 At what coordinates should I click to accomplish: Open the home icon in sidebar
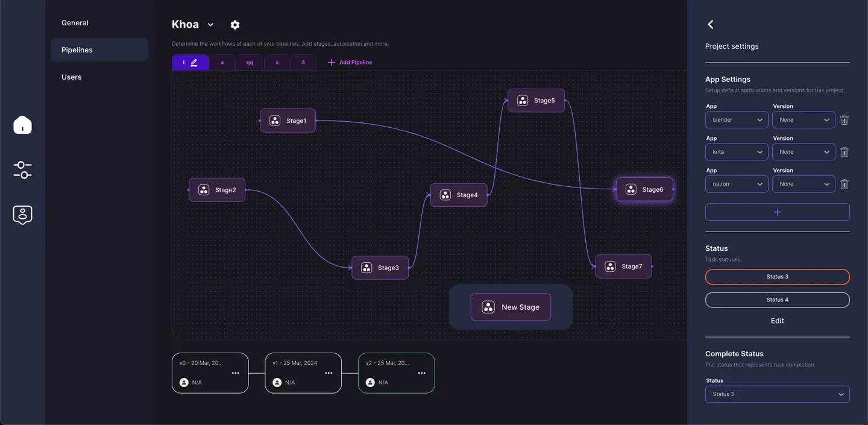click(x=22, y=125)
